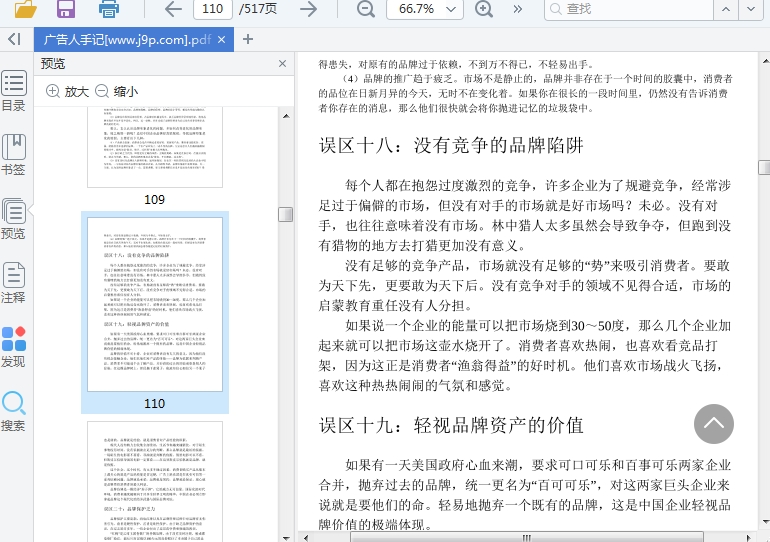The width and height of the screenshot is (770, 542).
Task: Collapse the left sidebar panel
Action: 13,39
